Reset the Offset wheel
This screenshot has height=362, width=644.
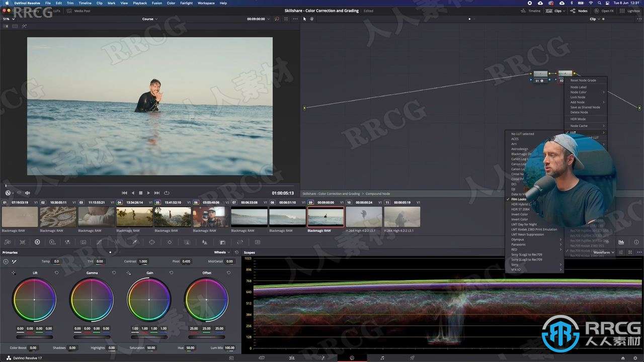[x=228, y=273]
